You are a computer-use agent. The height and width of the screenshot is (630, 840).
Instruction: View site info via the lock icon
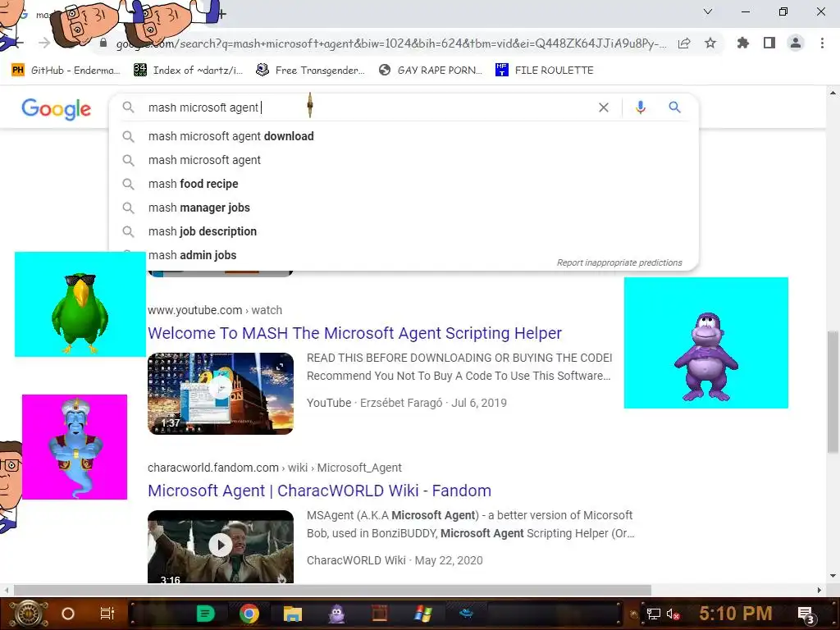[x=103, y=43]
